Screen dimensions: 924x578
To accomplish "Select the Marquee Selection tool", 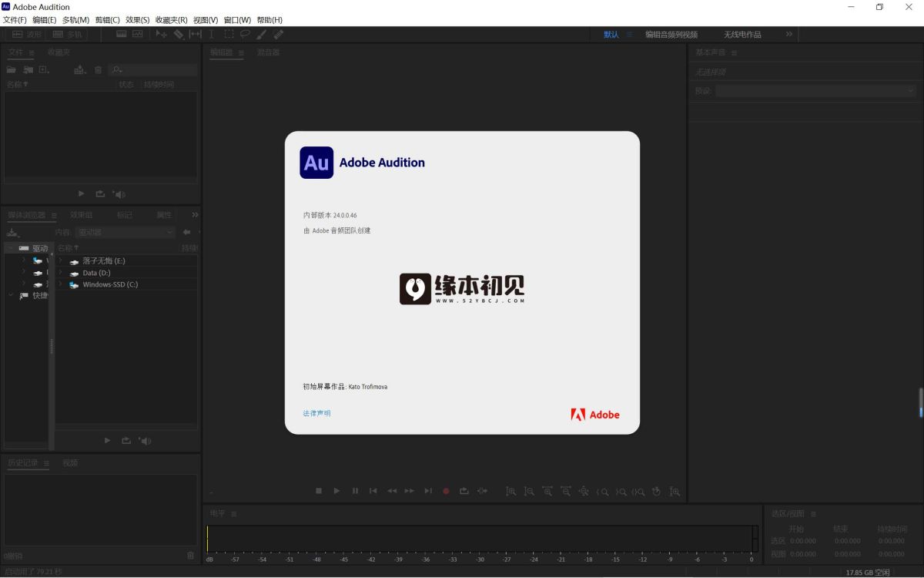I will pyautogui.click(x=229, y=34).
